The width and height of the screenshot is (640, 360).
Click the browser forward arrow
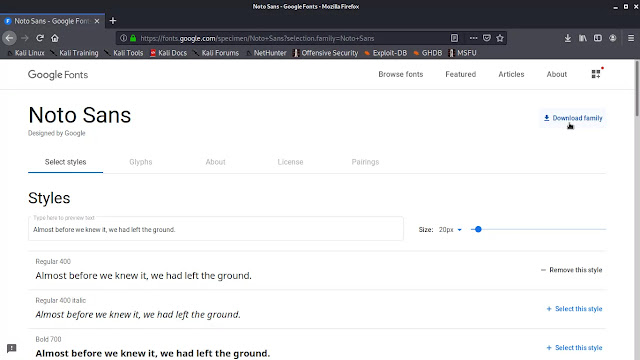tap(25, 38)
